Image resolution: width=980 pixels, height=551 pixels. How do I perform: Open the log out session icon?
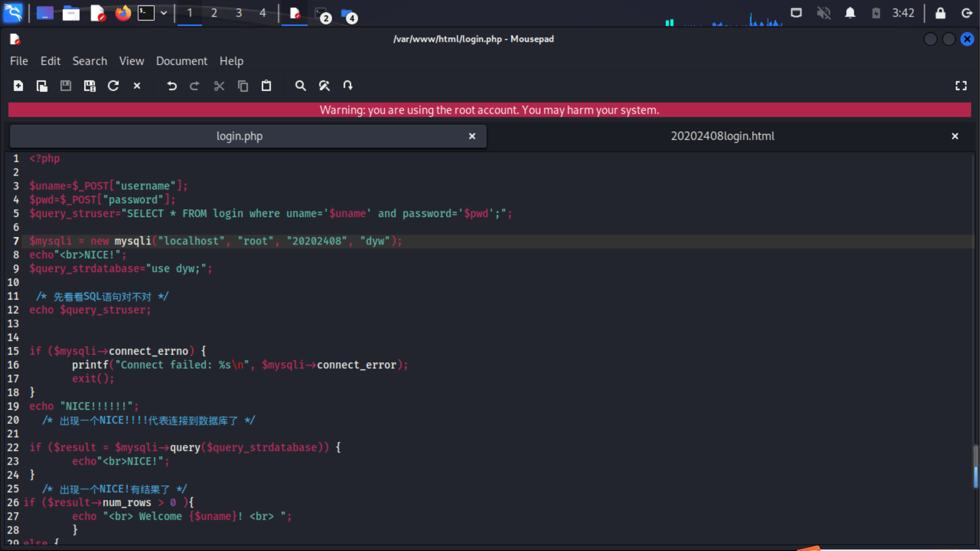(966, 13)
